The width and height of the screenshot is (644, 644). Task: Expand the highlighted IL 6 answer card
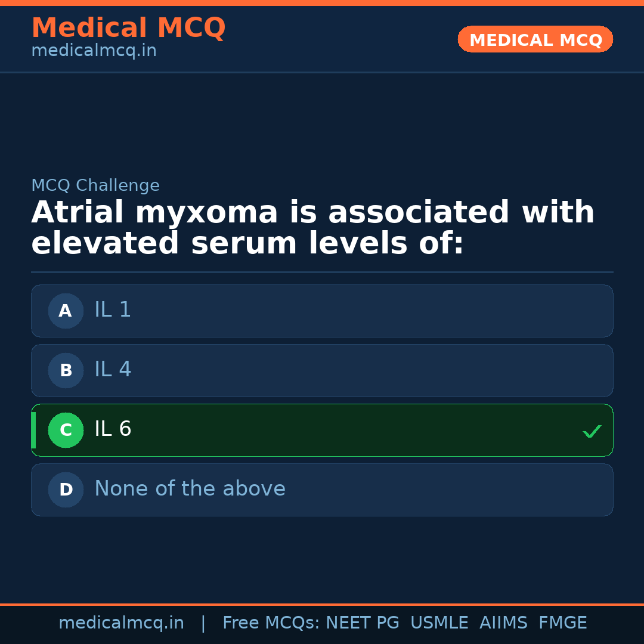[322, 430]
